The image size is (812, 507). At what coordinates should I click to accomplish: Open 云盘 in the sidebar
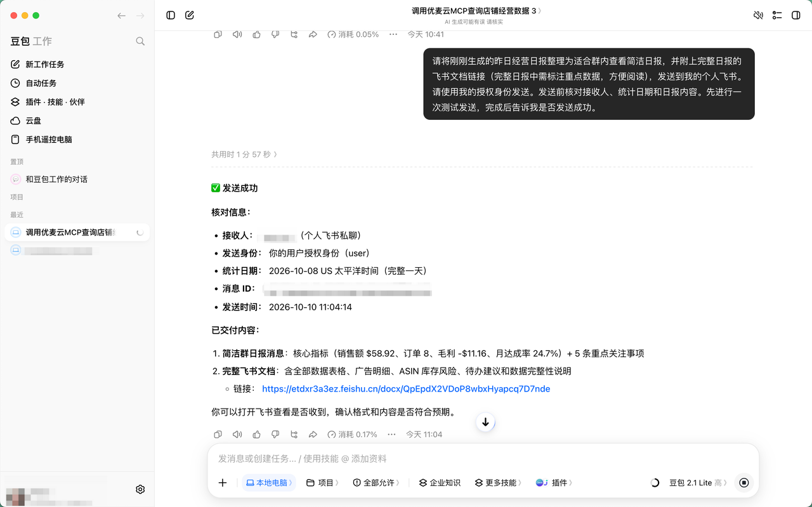pyautogui.click(x=77, y=121)
